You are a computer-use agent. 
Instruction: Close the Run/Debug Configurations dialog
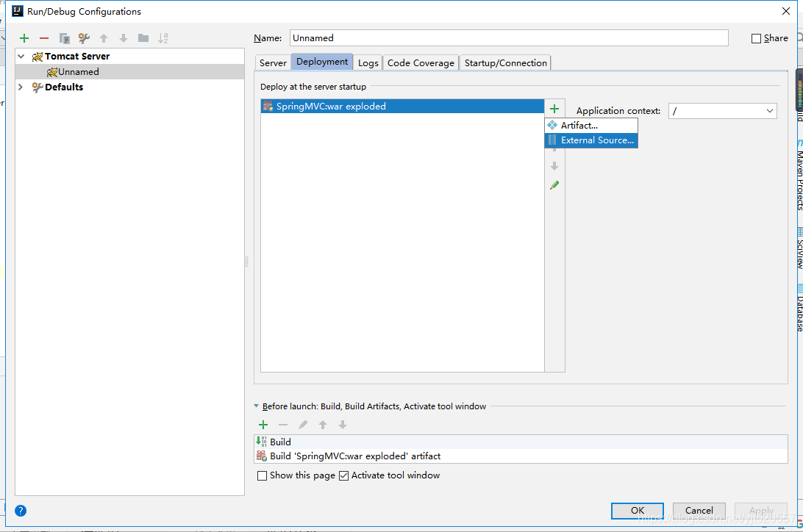tap(786, 11)
